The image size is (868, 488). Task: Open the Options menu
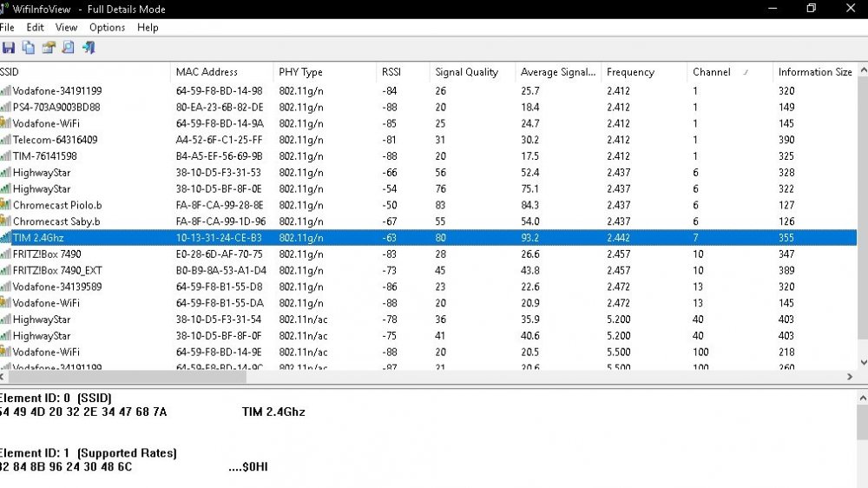click(x=107, y=27)
